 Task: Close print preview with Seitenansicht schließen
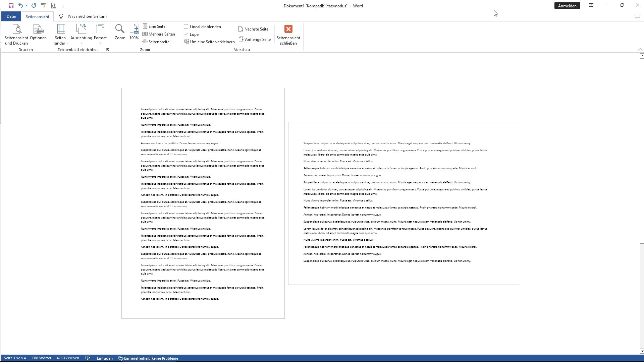tap(288, 34)
